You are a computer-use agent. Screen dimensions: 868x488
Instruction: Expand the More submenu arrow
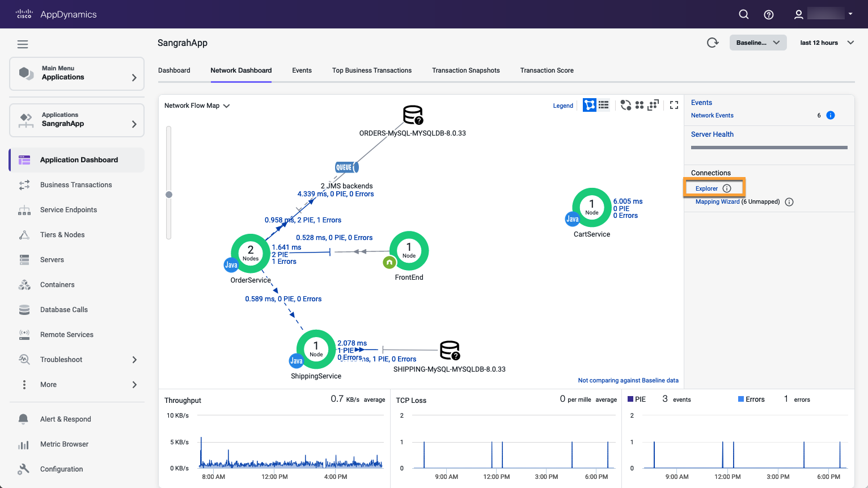(x=134, y=385)
